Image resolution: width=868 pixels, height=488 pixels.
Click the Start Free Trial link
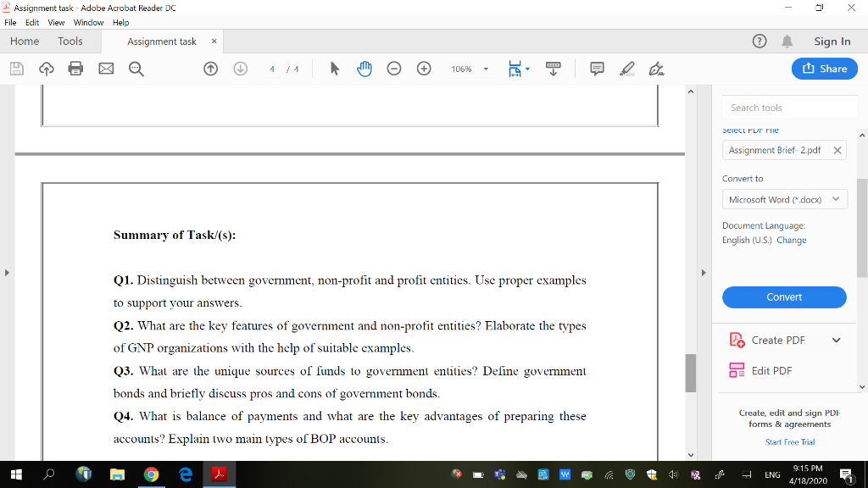point(789,441)
